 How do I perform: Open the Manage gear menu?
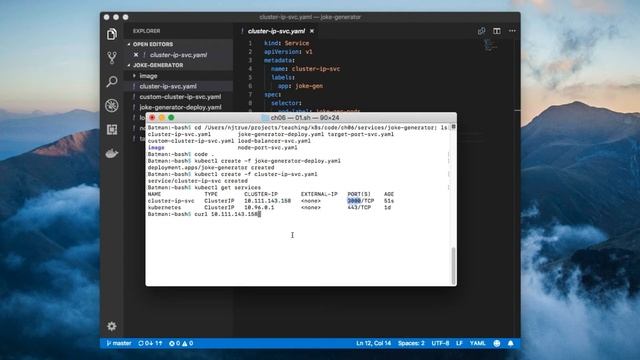pos(112,326)
